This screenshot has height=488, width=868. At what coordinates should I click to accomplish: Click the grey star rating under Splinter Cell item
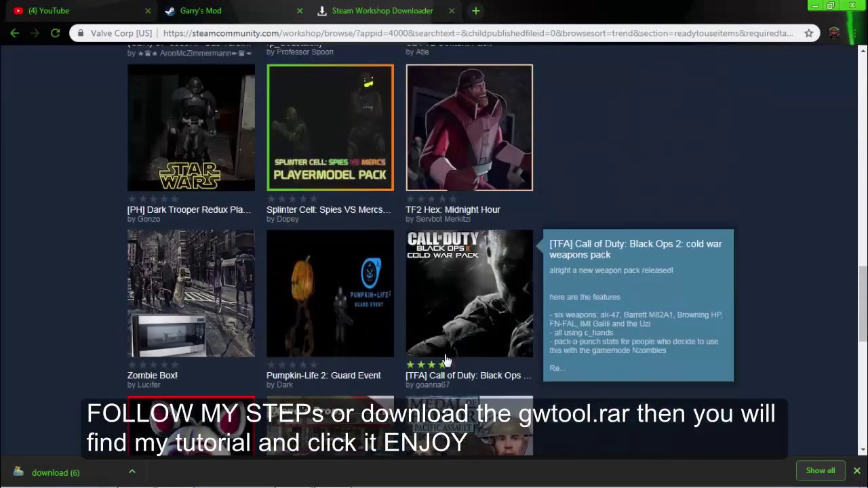[291, 199]
